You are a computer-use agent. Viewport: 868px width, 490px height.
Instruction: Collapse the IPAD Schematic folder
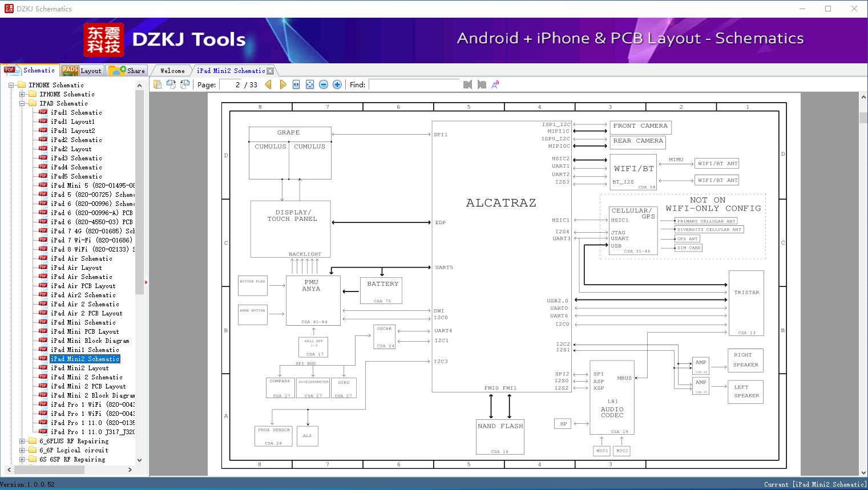[22, 103]
